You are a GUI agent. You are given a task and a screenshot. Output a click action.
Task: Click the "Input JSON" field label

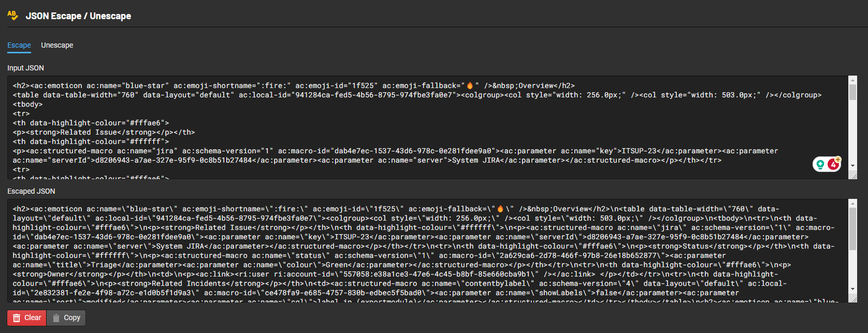(25, 68)
